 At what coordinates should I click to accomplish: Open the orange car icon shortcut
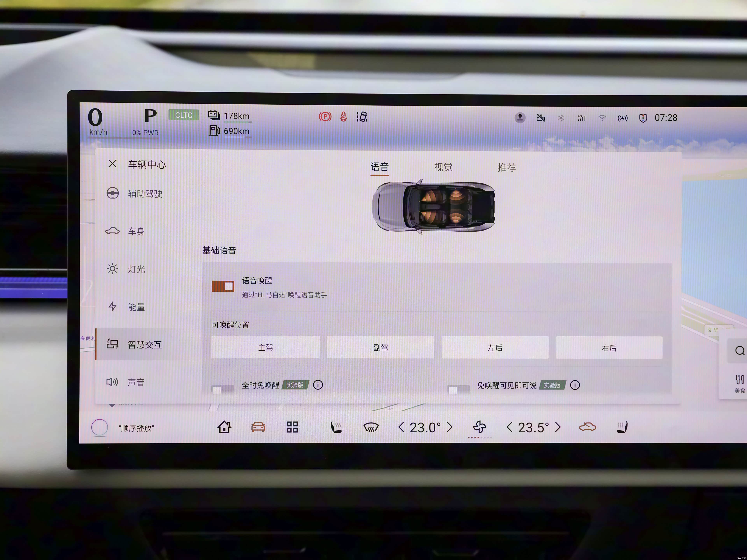(x=258, y=427)
